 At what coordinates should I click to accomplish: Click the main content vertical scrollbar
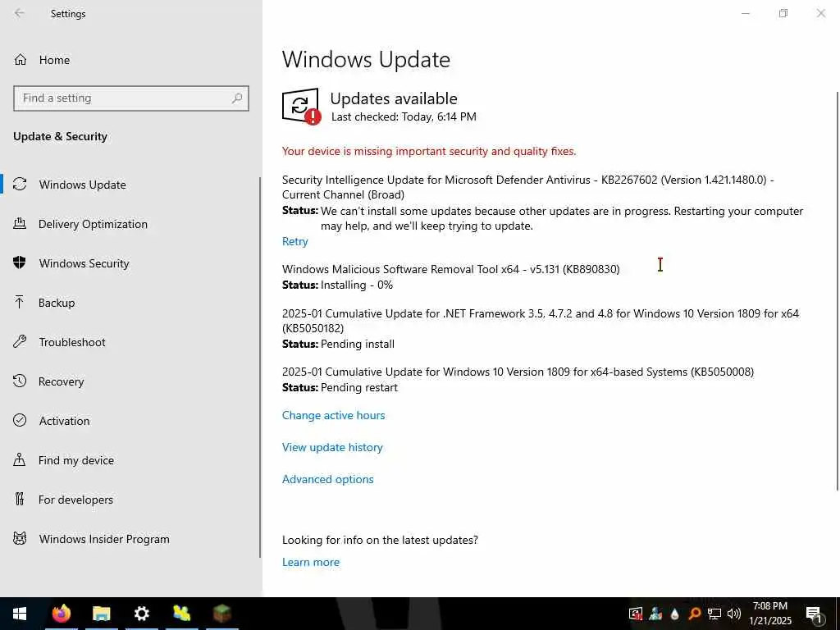coord(837,291)
